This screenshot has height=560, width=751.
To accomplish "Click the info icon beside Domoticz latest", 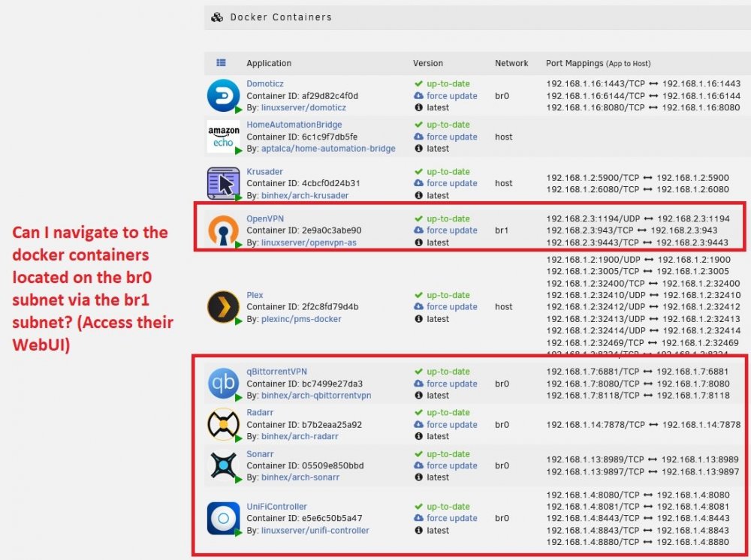I will point(418,107).
